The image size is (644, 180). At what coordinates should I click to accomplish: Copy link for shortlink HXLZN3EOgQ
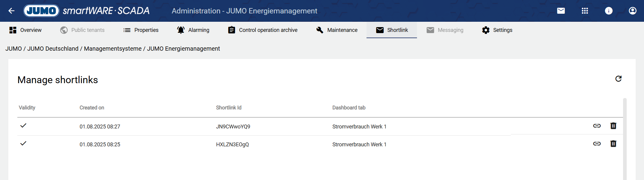tap(597, 144)
